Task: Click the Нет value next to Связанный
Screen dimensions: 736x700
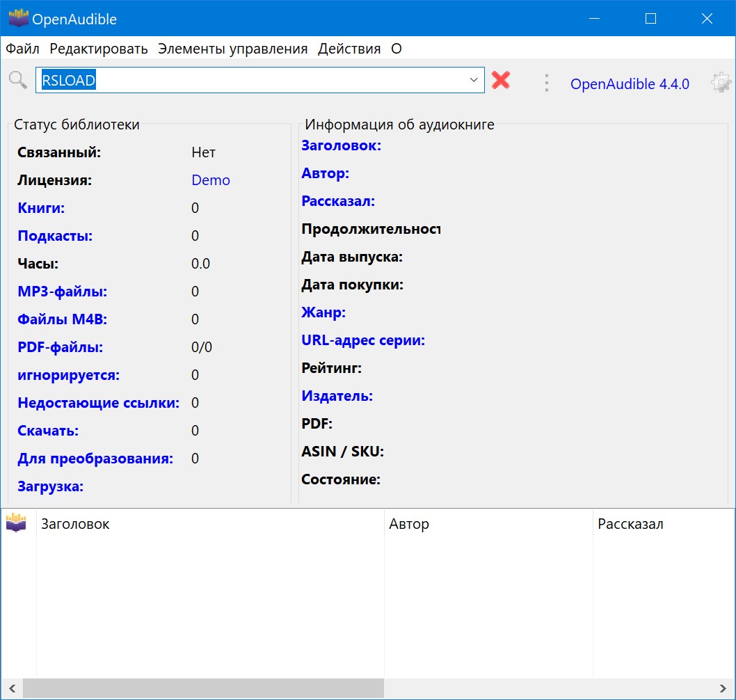Action: (203, 152)
